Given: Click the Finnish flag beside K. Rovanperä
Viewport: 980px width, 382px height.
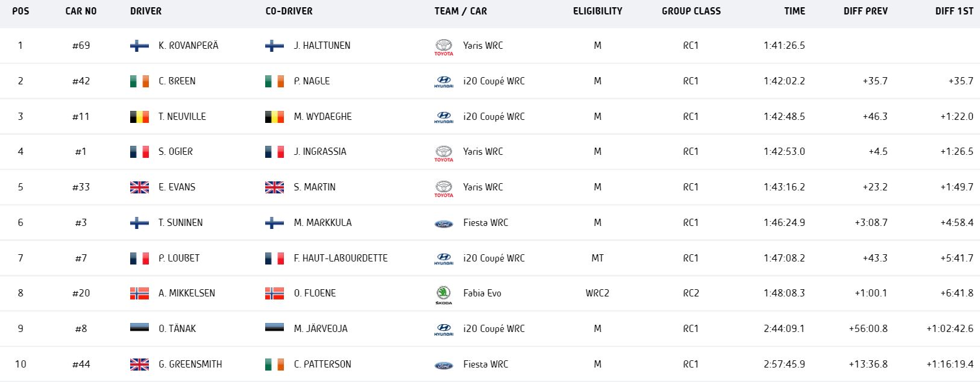Looking at the screenshot, I should pyautogui.click(x=139, y=46).
